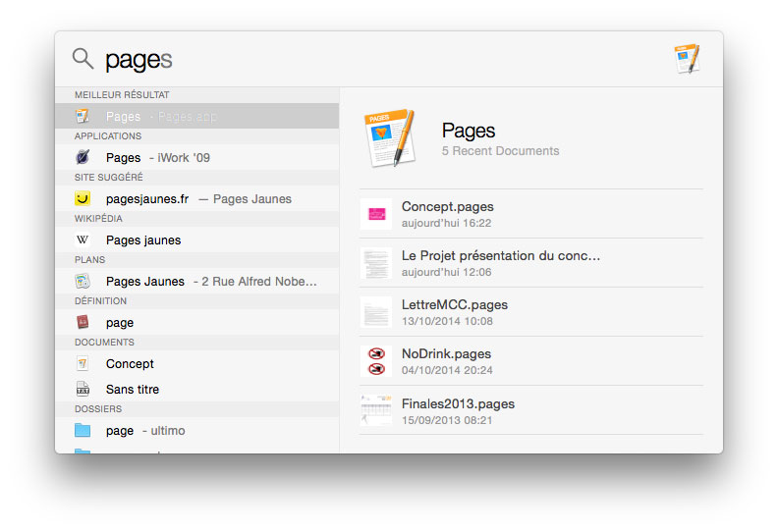Select 'Pages - iWork '09' application
The height and width of the screenshot is (532, 778).
[x=197, y=157]
